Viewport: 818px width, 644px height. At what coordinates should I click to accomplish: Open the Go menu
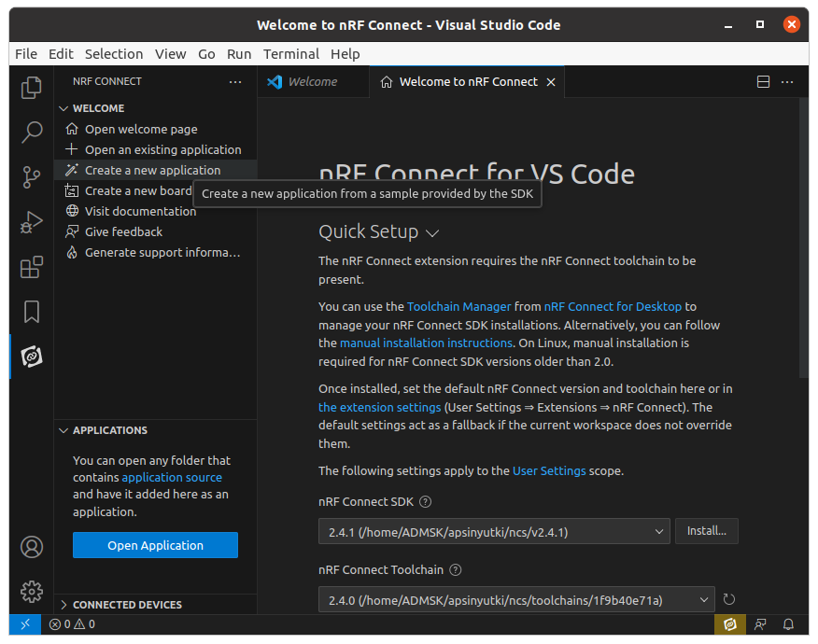coord(206,54)
